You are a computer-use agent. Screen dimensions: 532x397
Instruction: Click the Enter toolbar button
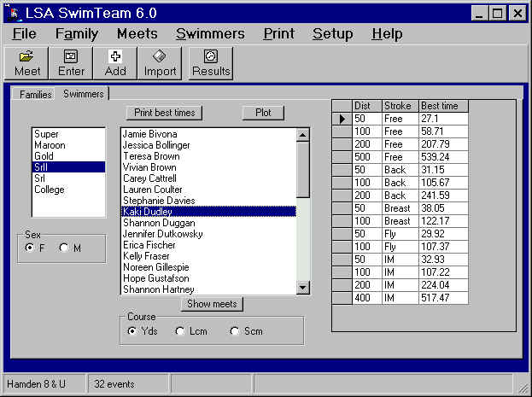pyautogui.click(x=71, y=63)
